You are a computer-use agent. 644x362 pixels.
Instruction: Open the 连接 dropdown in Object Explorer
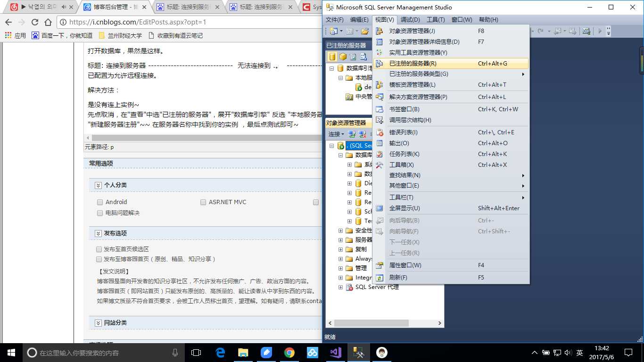coord(336,134)
